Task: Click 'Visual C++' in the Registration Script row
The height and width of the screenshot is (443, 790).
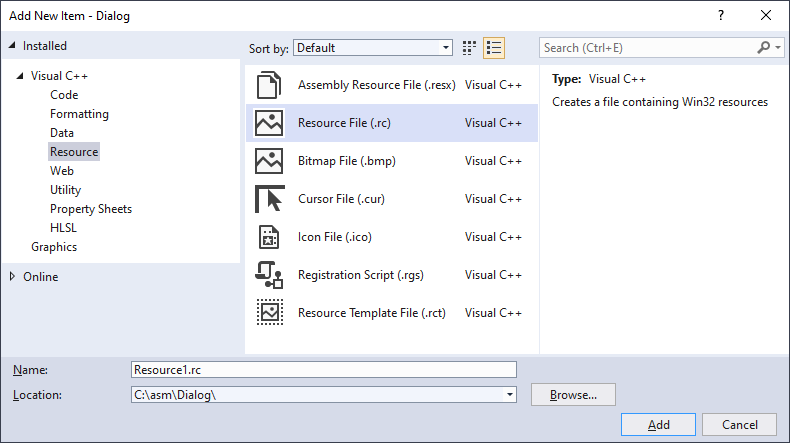Action: [493, 275]
